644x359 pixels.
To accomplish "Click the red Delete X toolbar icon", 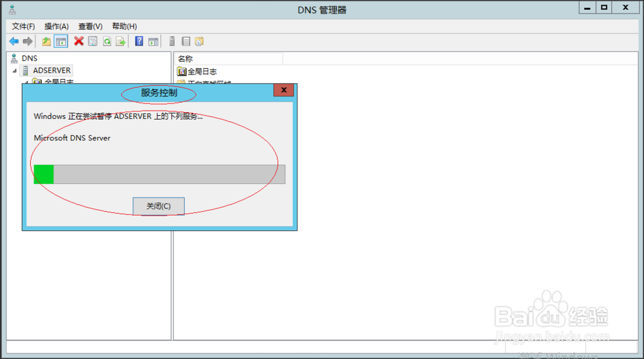I will 79,41.
